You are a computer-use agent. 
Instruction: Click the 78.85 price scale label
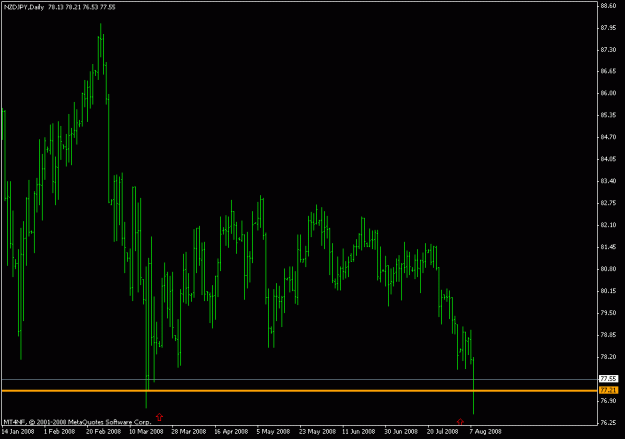pyautogui.click(x=608, y=335)
